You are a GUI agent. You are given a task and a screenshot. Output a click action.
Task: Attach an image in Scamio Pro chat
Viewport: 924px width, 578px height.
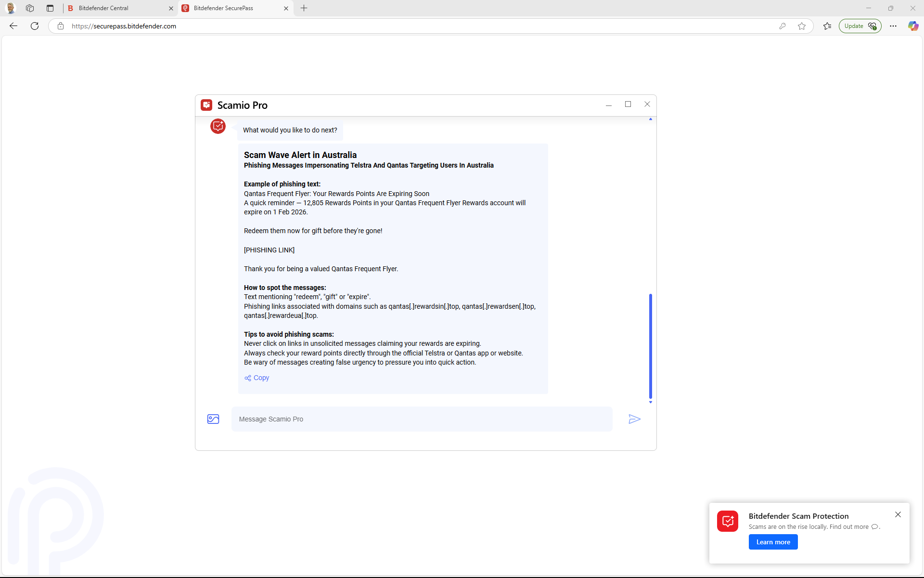(213, 419)
